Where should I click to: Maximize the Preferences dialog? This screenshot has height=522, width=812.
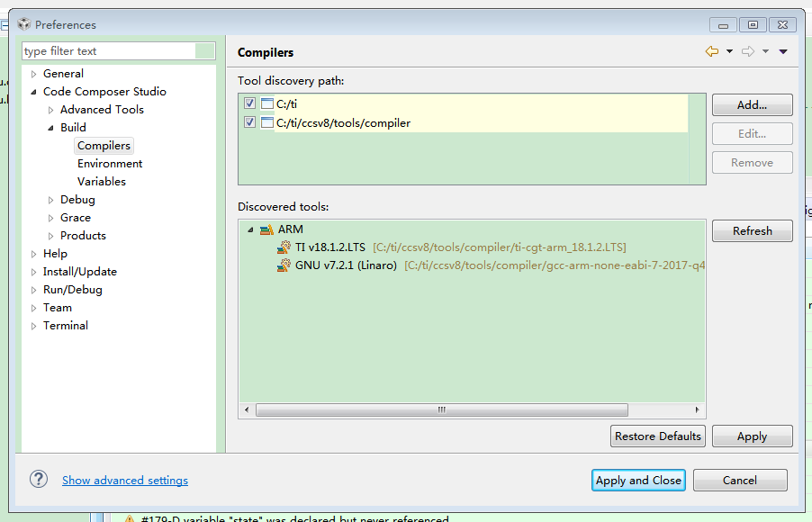click(753, 25)
